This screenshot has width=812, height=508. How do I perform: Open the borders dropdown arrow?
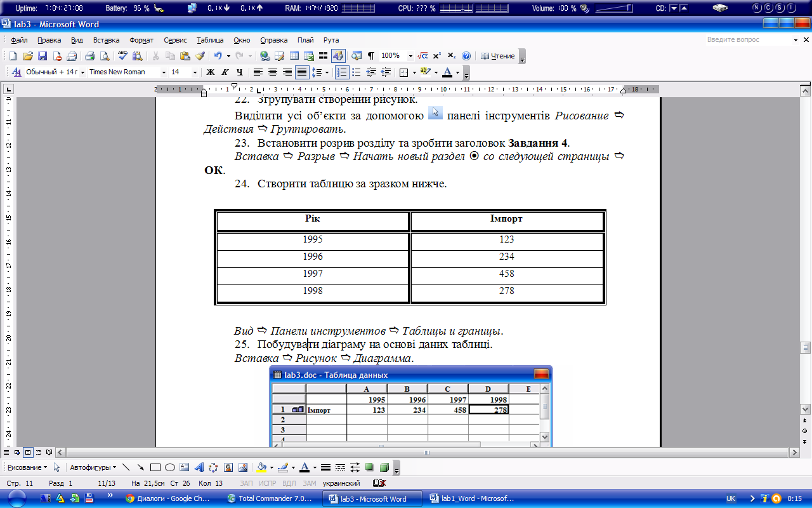[x=414, y=72]
